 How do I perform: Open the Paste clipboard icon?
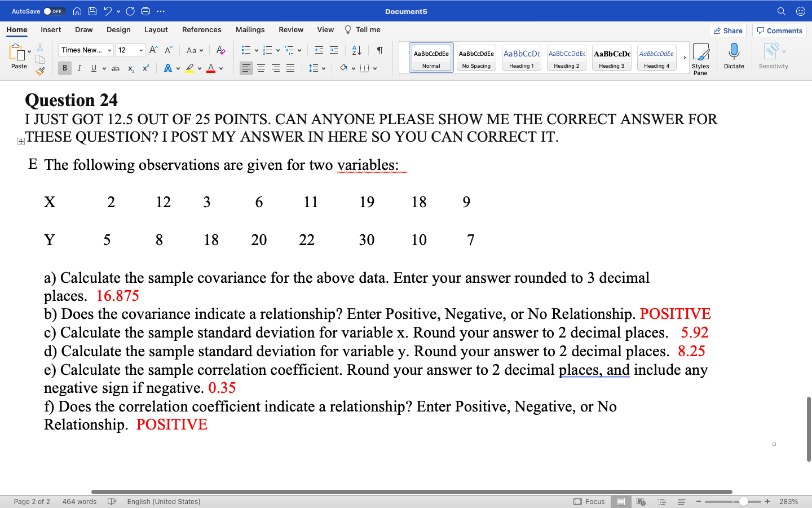click(16, 52)
